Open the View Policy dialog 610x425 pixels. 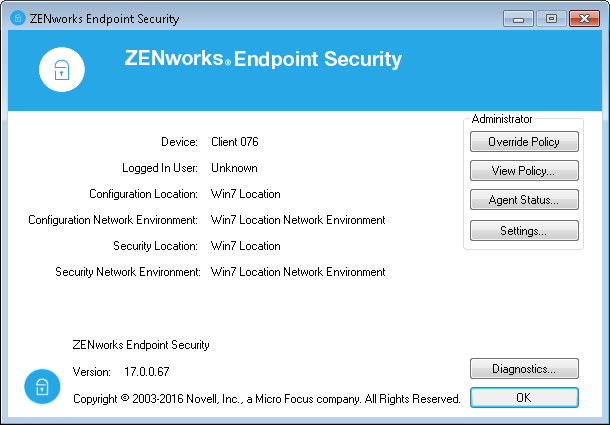click(524, 171)
